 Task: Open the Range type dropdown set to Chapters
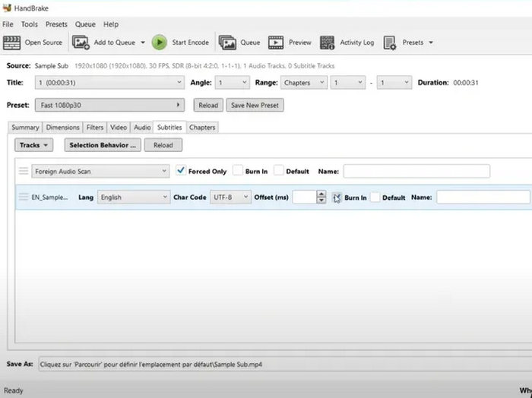point(304,83)
